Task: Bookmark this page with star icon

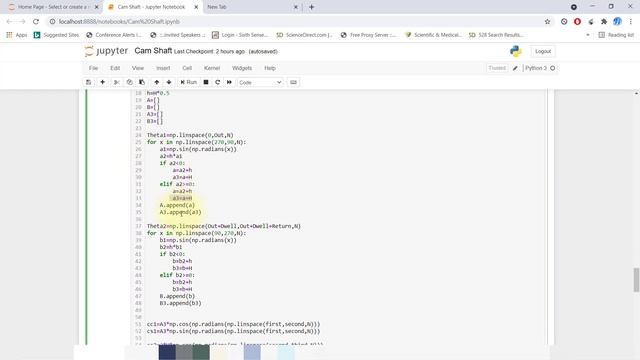Action: [x=547, y=22]
